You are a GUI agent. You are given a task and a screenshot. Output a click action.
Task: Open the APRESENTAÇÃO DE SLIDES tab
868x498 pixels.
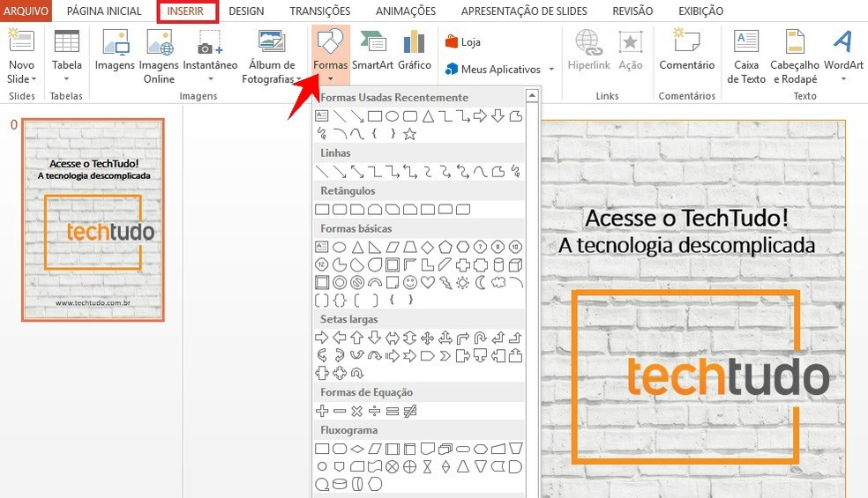(524, 11)
